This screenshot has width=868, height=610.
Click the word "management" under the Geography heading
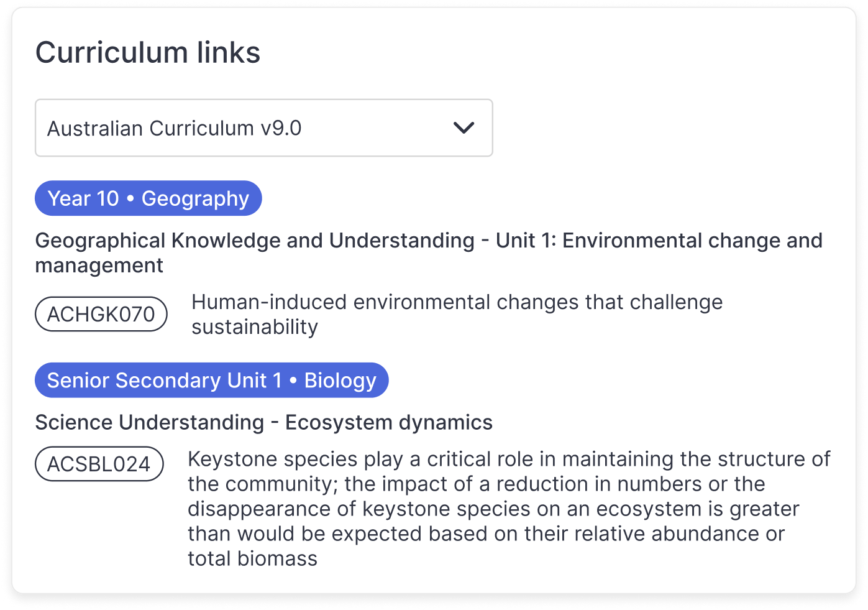(x=99, y=266)
